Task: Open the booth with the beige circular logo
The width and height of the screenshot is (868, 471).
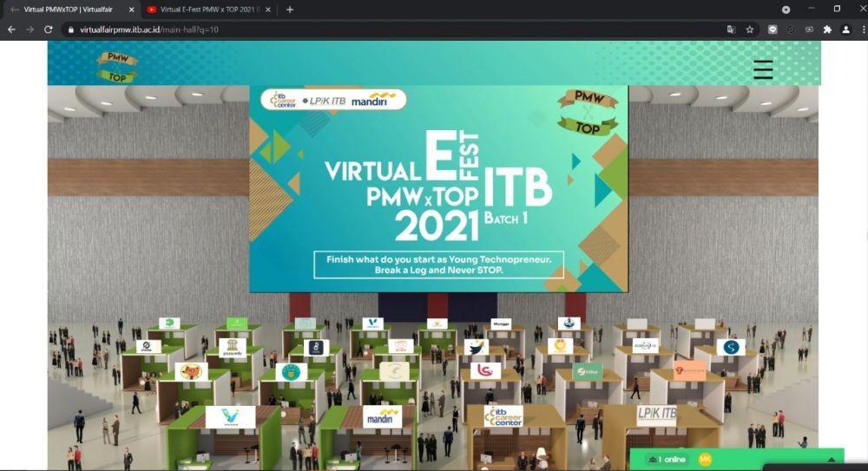Action: click(394, 371)
